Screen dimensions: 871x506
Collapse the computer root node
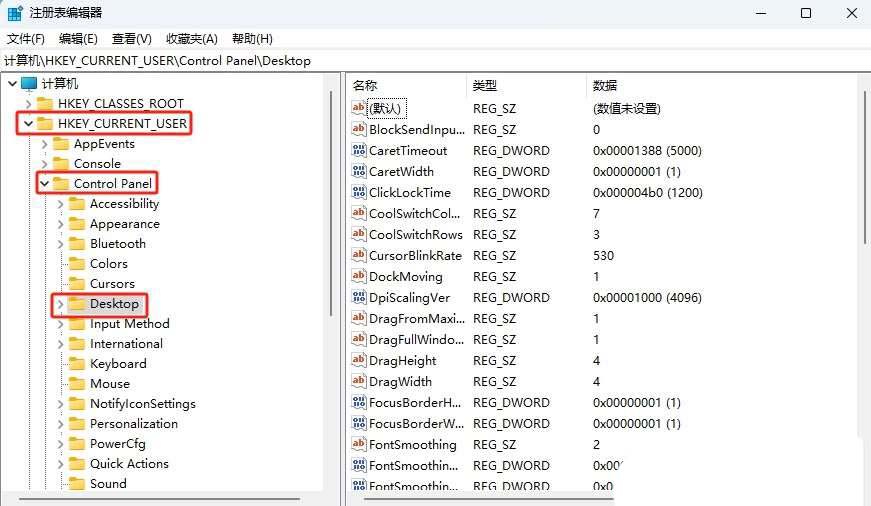[x=12, y=84]
